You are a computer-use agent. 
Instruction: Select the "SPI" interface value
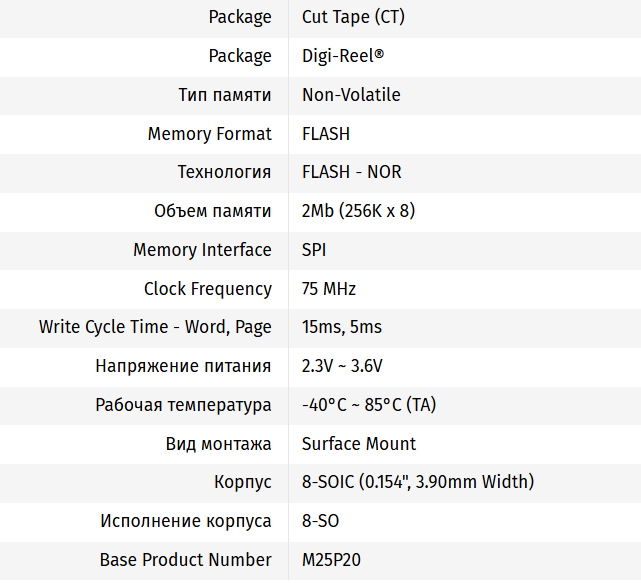coord(314,250)
